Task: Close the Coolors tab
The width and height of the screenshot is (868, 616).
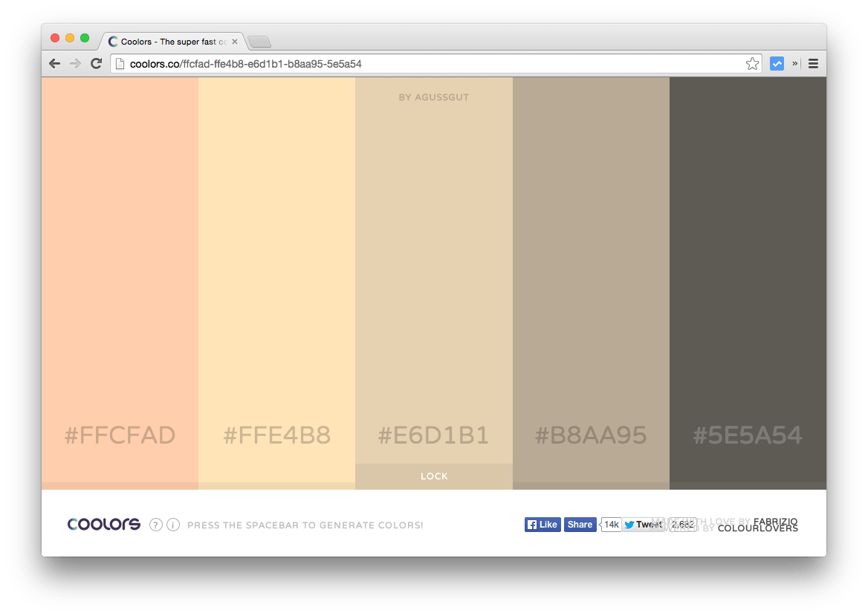Action: pyautogui.click(x=235, y=42)
